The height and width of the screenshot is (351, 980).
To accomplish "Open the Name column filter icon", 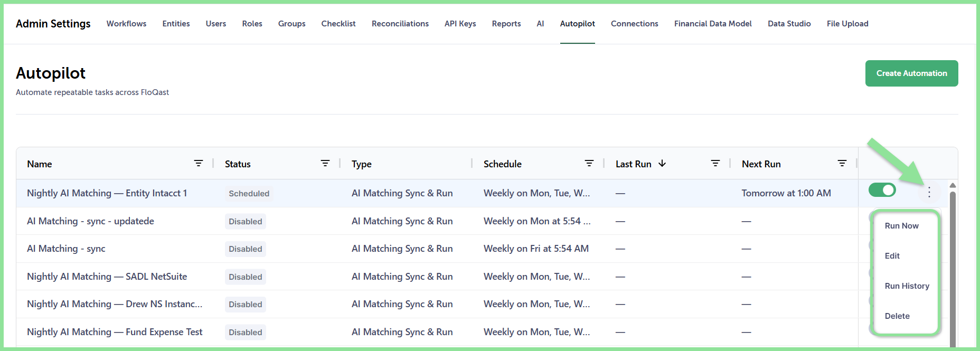I will pos(199,164).
